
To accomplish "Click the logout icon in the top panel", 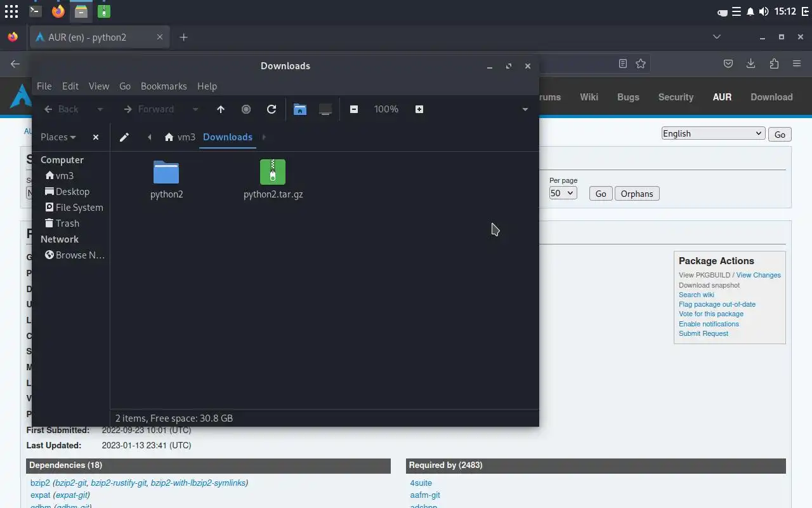I will tap(806, 11).
